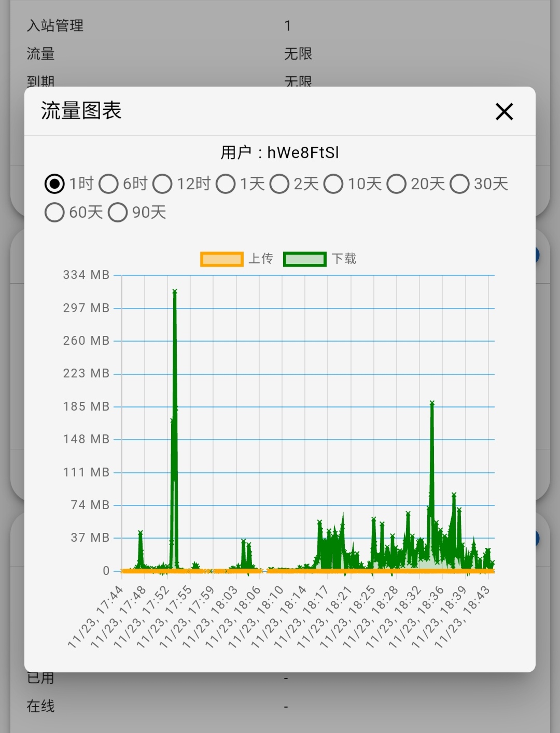Click the 334 MB axis label
This screenshot has width=560, height=733.
[87, 275]
